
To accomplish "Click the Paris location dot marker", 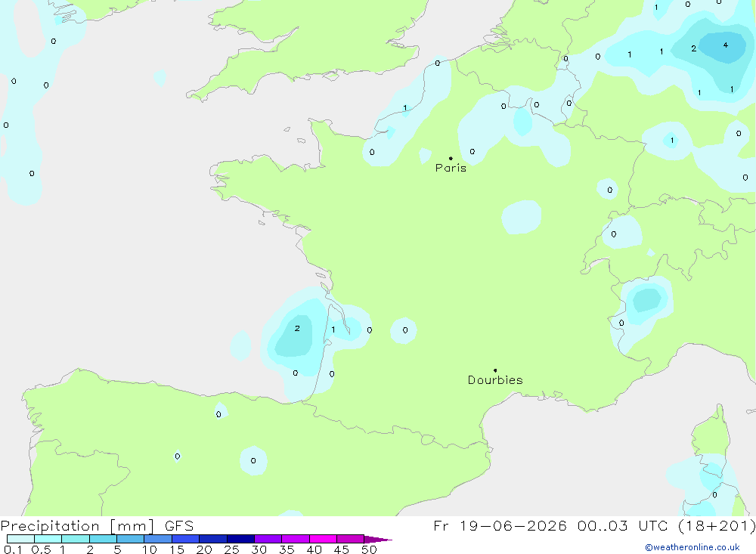I will click(x=451, y=158).
